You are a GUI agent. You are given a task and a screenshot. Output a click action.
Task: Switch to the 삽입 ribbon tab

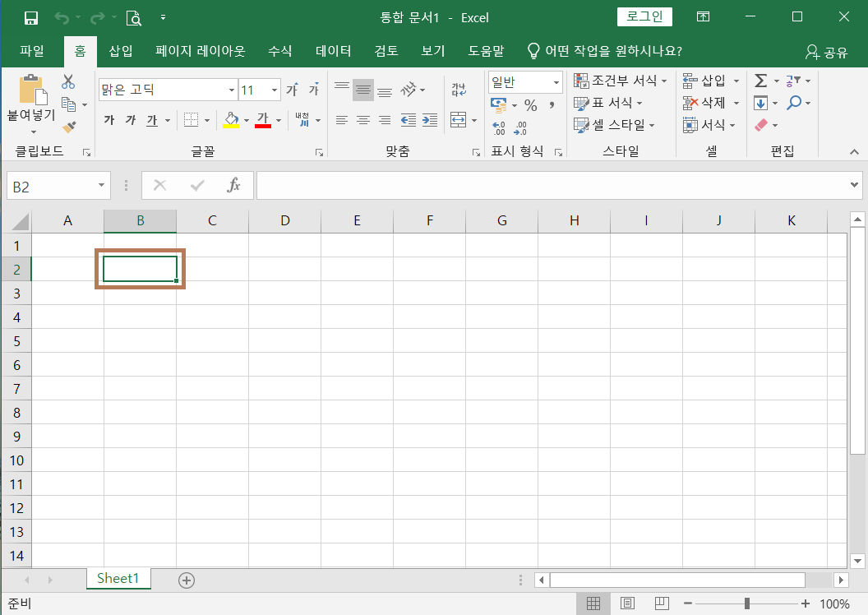pos(121,51)
